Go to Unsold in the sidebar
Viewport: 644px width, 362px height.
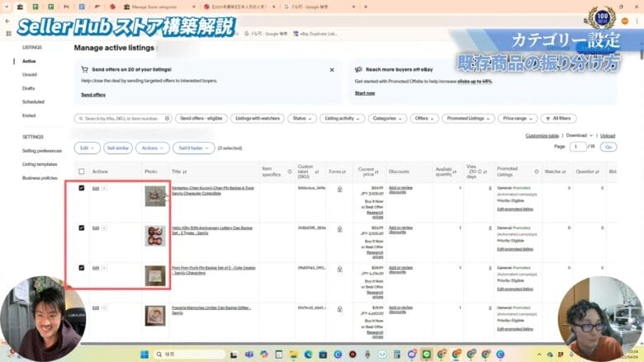30,74
